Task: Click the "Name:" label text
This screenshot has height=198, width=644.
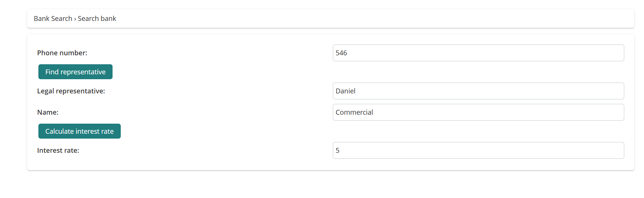Action: tap(48, 112)
